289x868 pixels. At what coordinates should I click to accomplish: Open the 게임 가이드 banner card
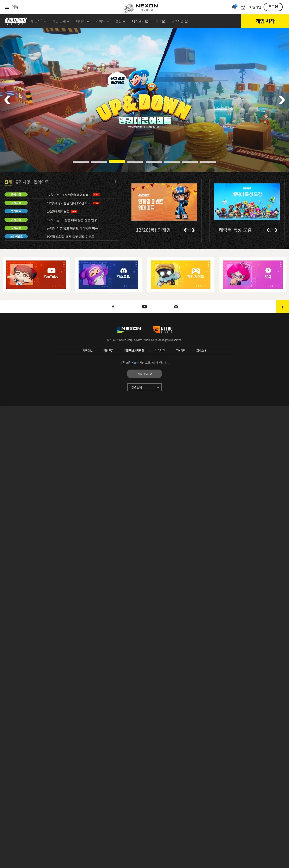(x=180, y=275)
